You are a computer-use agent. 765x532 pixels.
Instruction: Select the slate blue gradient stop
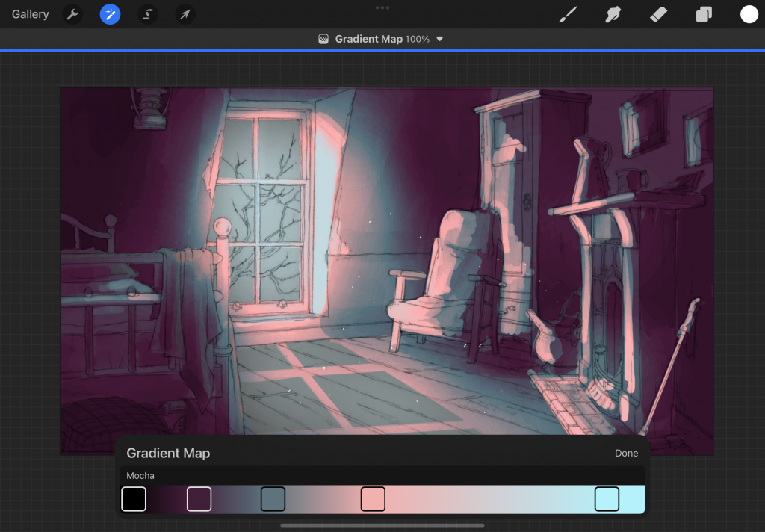click(x=273, y=499)
